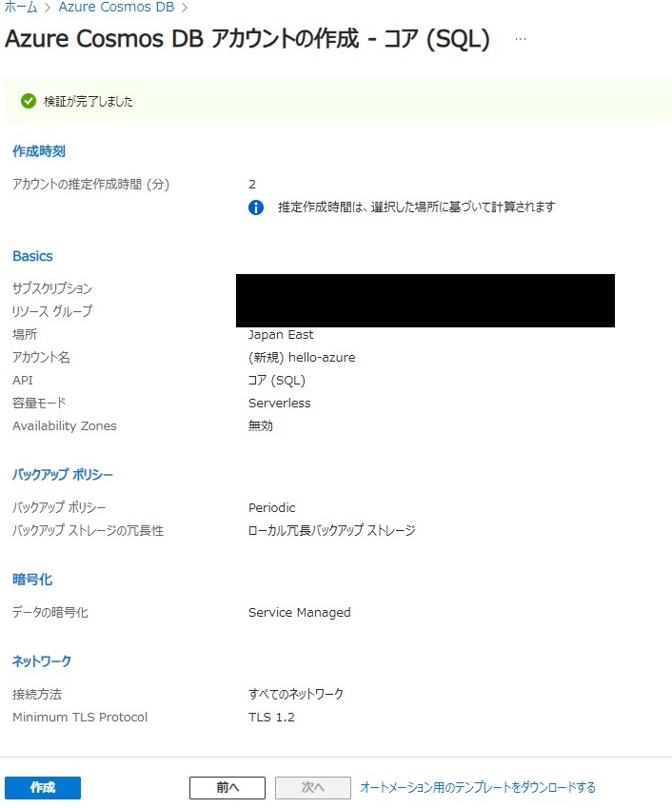Screen dimensions: 672x808
Task: Navigate to ホーム breadcrumb
Action: (21, 7)
